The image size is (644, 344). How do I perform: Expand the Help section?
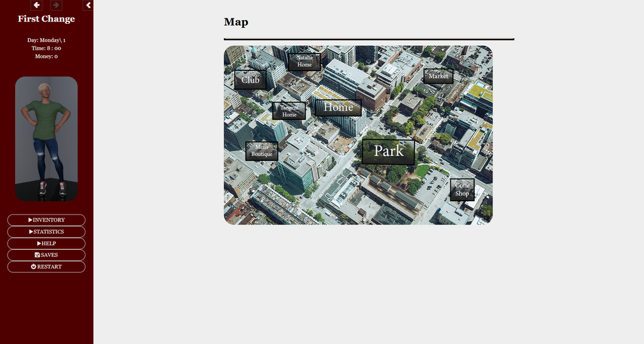(47, 243)
